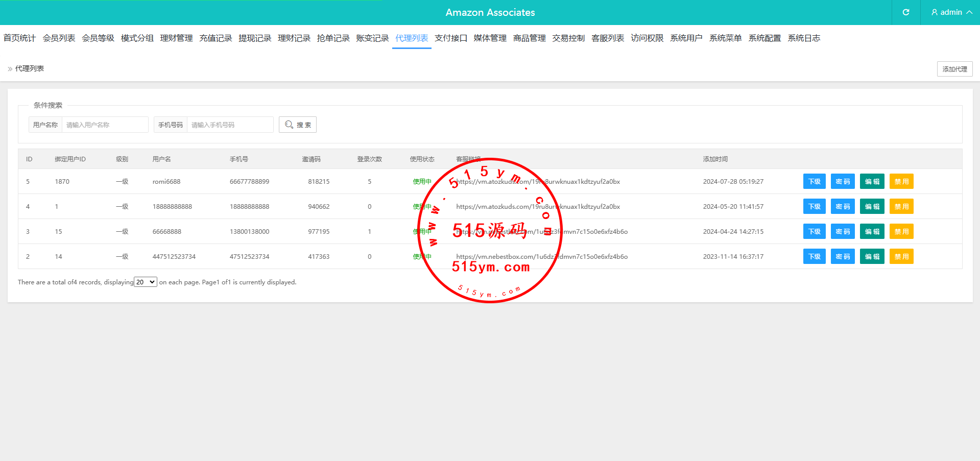Screen dimensions: 980x461
Task: Disable agent romi6688 with 禁用 button
Action: pos(901,182)
